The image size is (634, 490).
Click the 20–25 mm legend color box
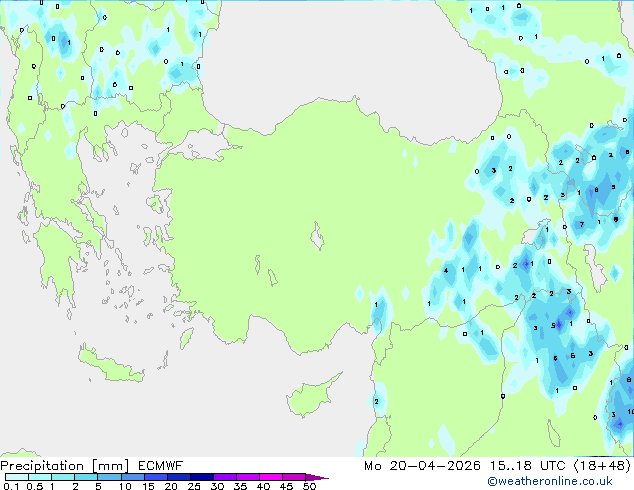[x=178, y=477]
